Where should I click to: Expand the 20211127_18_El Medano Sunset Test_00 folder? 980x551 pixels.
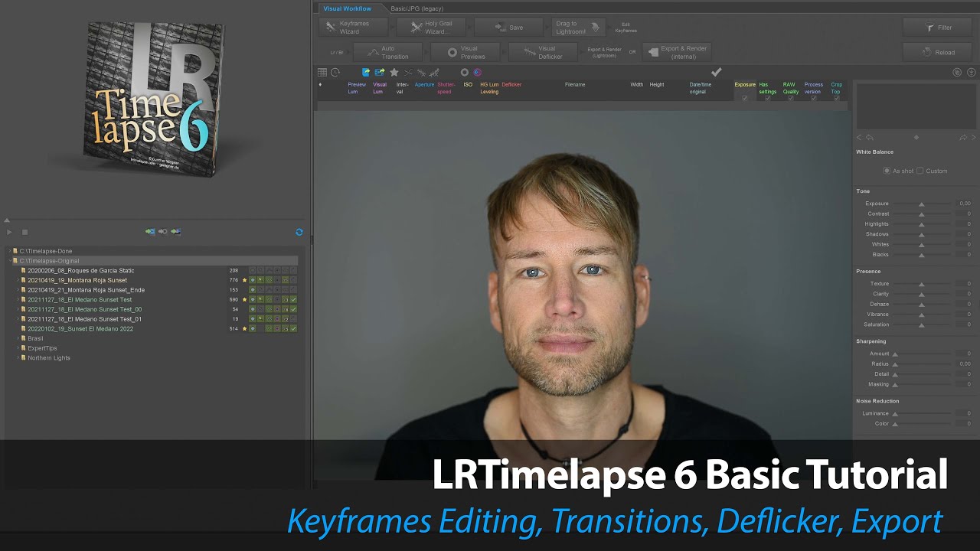[x=18, y=309]
